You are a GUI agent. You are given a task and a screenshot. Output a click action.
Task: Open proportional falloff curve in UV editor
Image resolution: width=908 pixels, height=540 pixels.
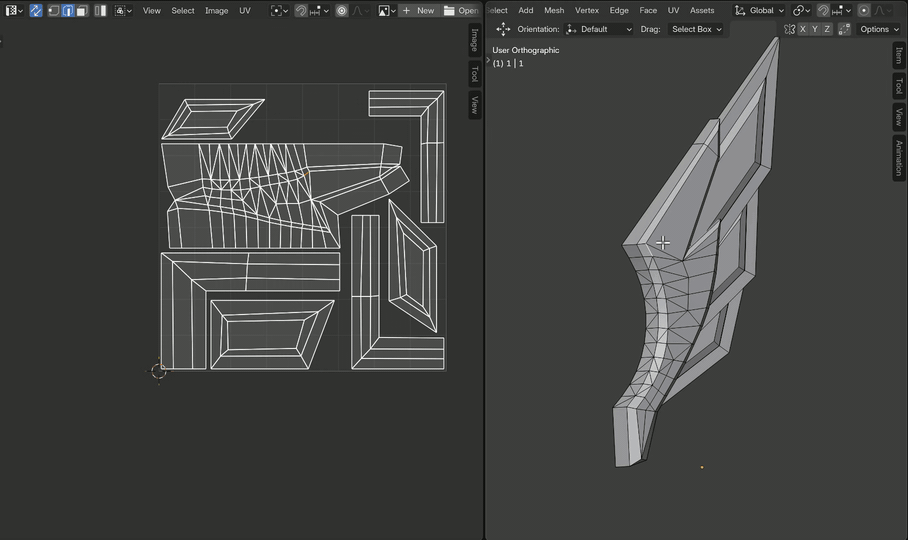pos(360,10)
